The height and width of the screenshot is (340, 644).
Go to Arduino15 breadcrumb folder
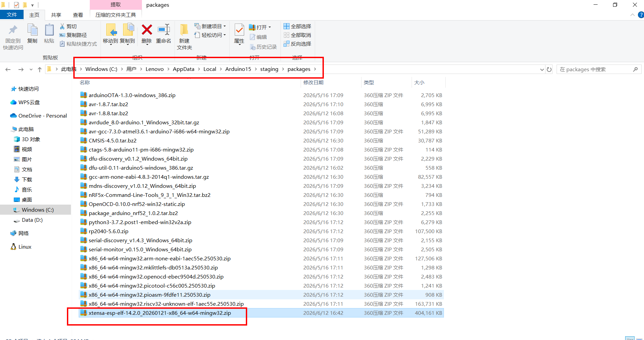point(238,69)
